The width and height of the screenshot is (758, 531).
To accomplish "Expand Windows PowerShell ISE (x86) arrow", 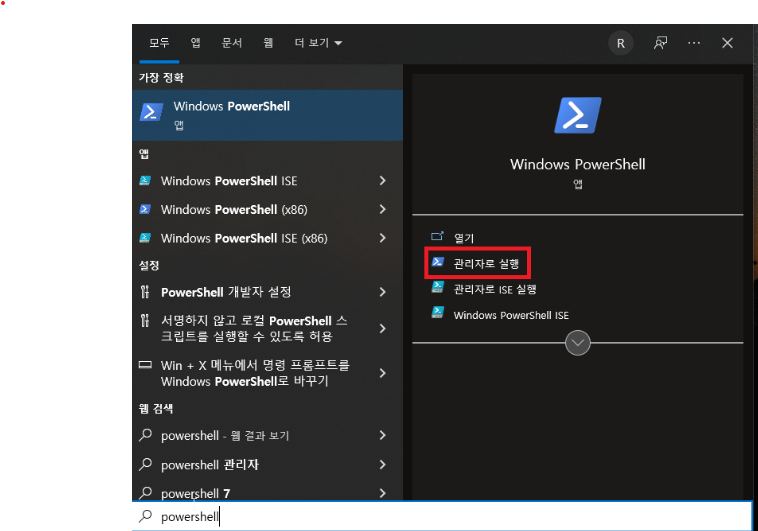I will click(x=382, y=237).
